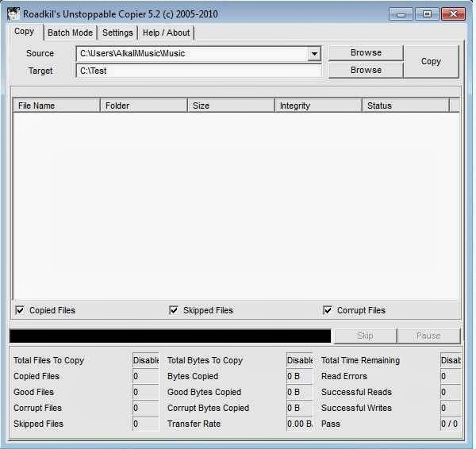Click the Read Errors label
Viewport: 476px width, 449px height.
(x=344, y=376)
